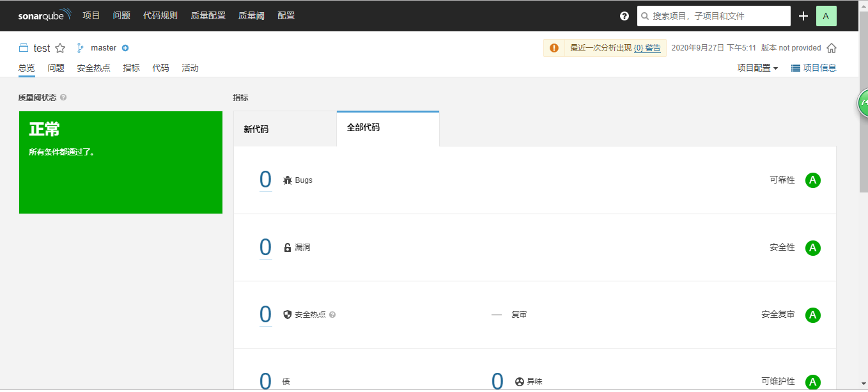The image size is (868, 392).
Task: Click the add branch plus icon beside master
Action: pos(125,48)
